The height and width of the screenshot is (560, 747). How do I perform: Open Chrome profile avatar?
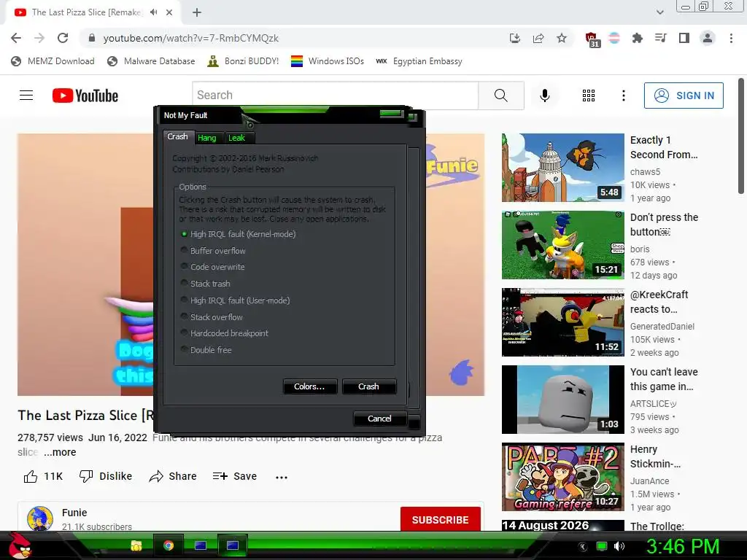[x=708, y=38]
